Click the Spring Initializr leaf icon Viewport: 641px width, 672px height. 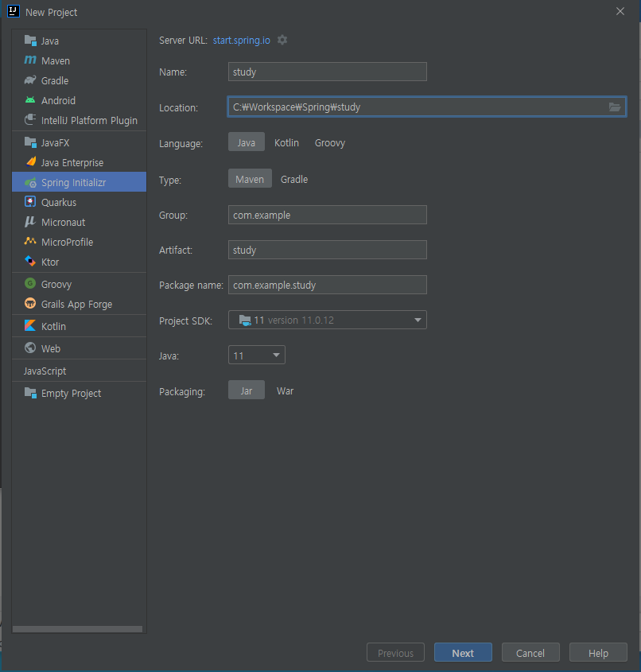[30, 183]
